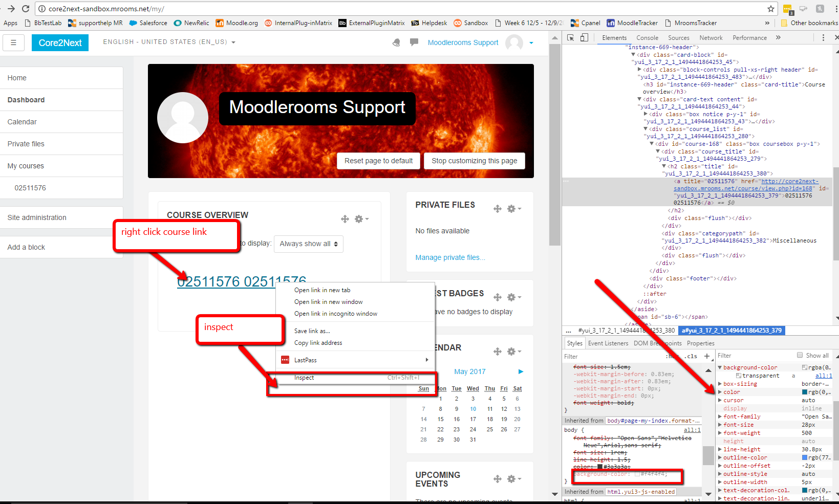This screenshot has height=504, width=839.
Task: Click move icon of Latest Badges block
Action: 498,297
